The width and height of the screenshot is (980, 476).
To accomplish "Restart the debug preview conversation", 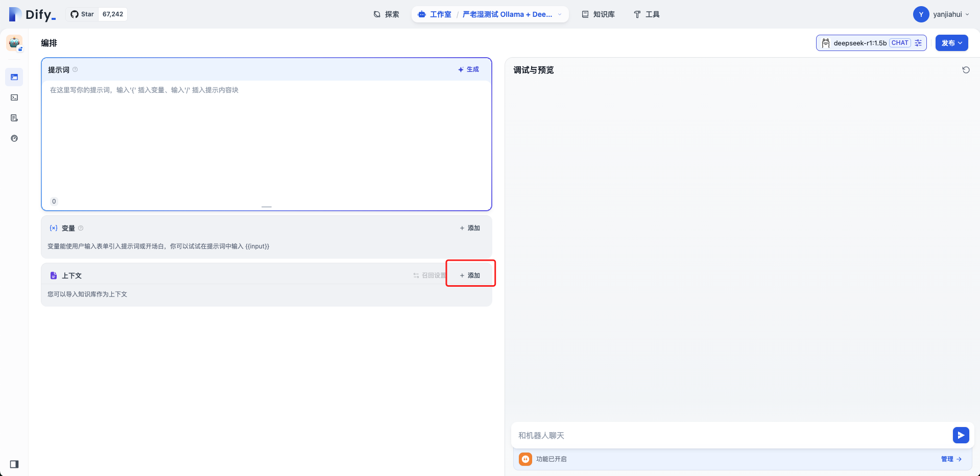I will 966,70.
